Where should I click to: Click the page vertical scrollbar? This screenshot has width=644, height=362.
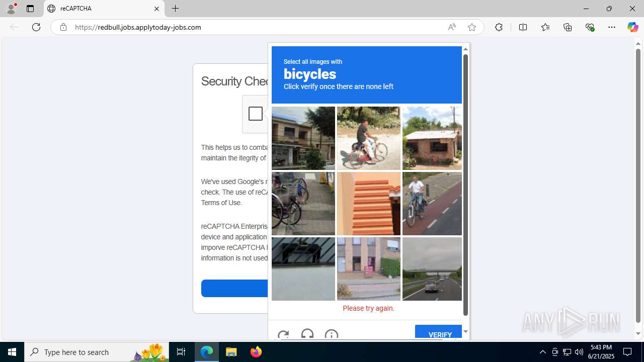point(638,186)
